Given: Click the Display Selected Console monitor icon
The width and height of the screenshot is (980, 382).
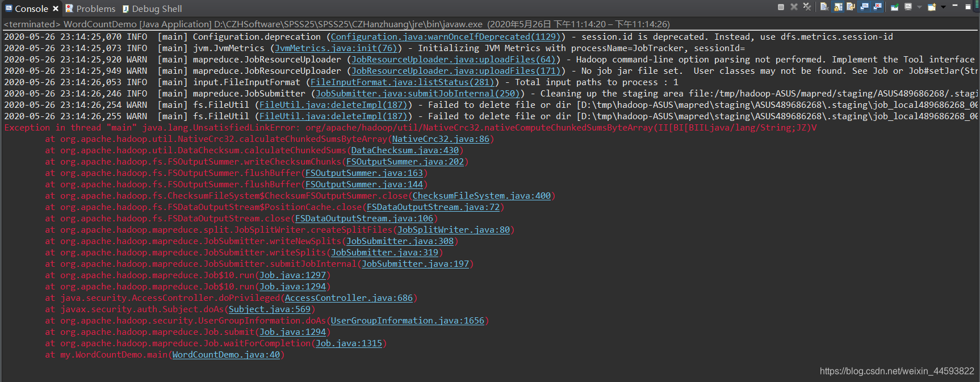Looking at the screenshot, I should click(x=908, y=7).
